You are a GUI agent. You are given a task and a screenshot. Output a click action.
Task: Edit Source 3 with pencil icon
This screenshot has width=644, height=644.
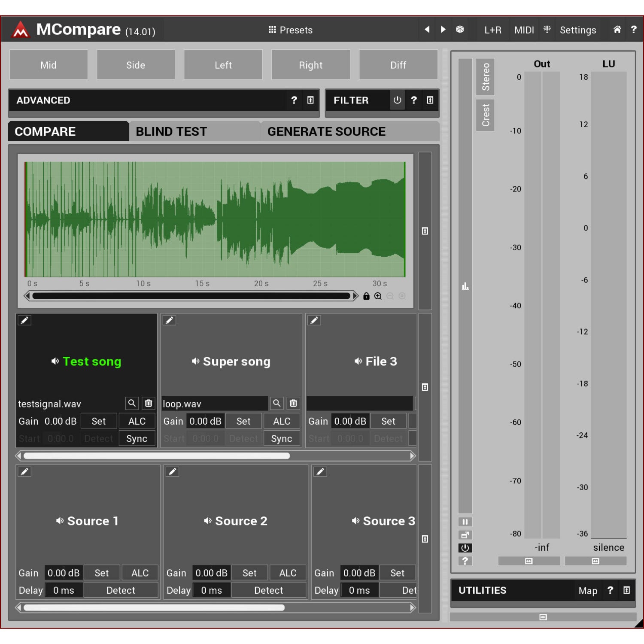(x=320, y=471)
